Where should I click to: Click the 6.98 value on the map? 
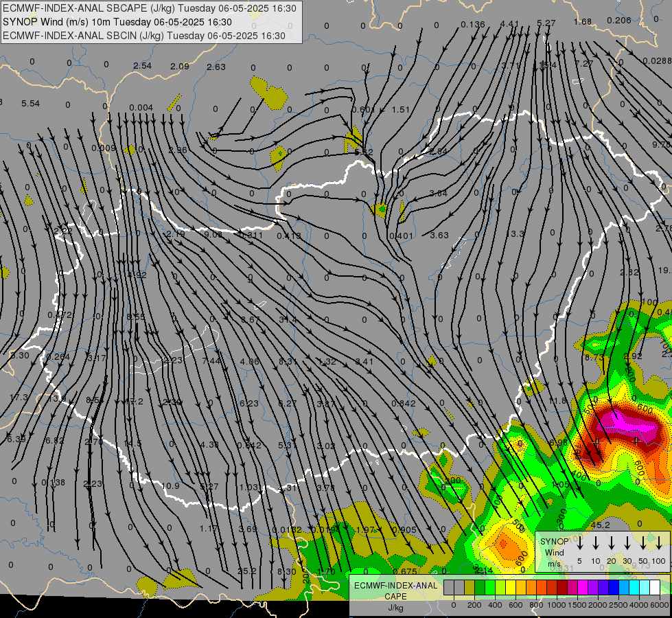click(x=559, y=442)
